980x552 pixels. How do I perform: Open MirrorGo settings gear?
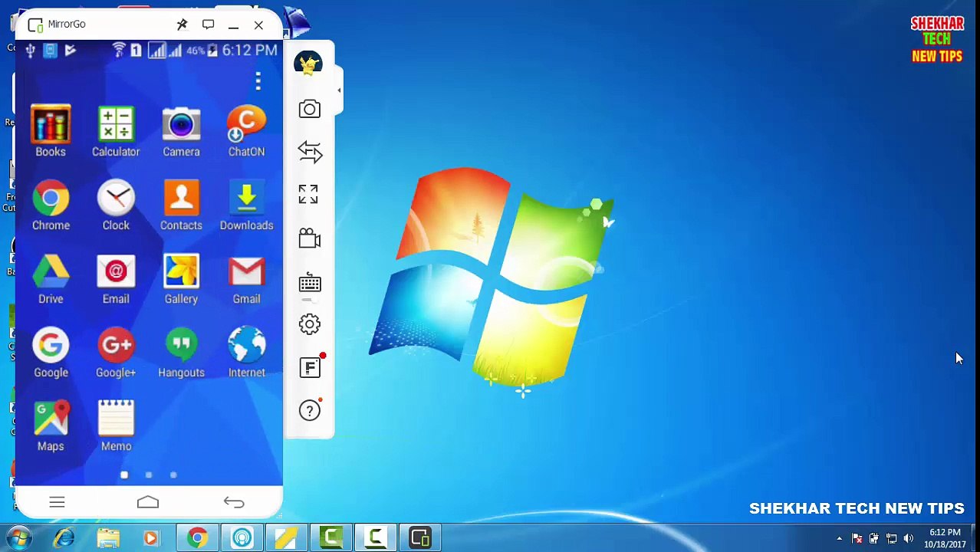point(310,324)
